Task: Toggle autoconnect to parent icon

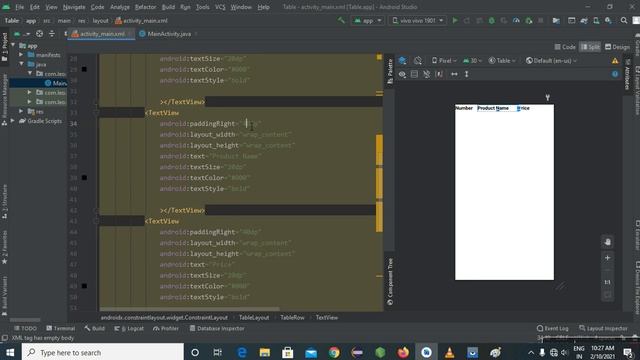Action: click(x=414, y=74)
